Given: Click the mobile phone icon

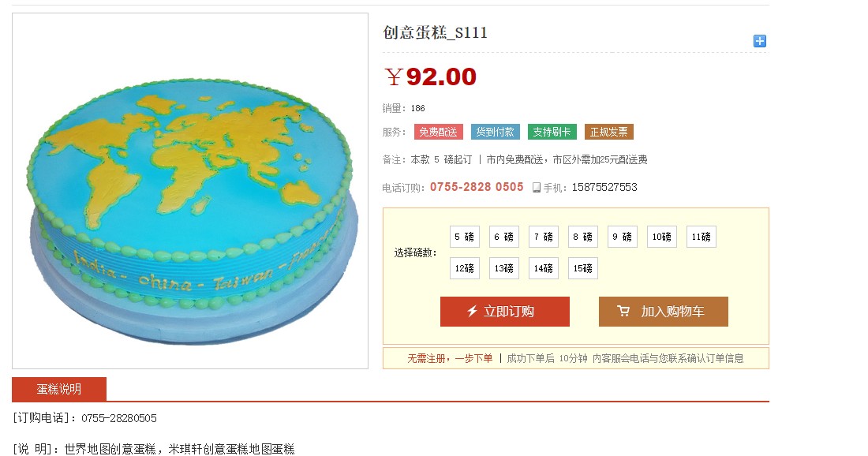Looking at the screenshot, I should (537, 188).
